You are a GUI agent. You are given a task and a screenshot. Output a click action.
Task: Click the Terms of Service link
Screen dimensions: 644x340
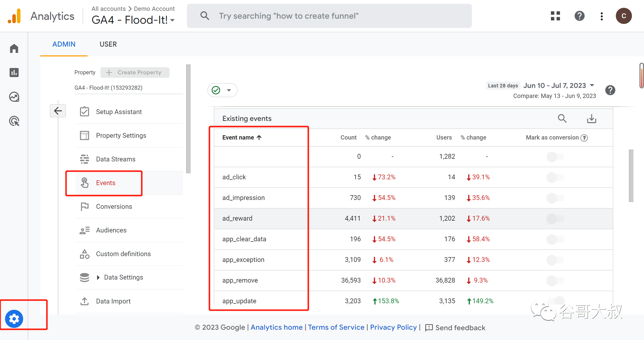pos(336,327)
